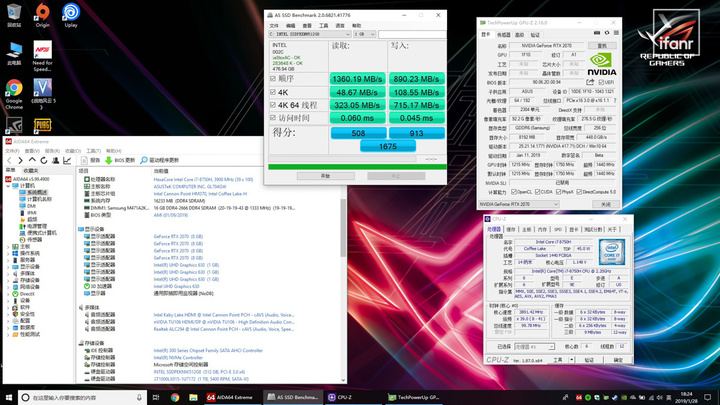Open File Explorer from taskbar
The image size is (720, 405).
pyautogui.click(x=193, y=397)
